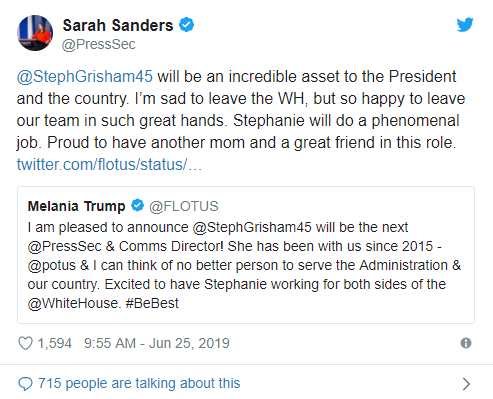Expand conversation with right chevron arrow

tap(466, 384)
